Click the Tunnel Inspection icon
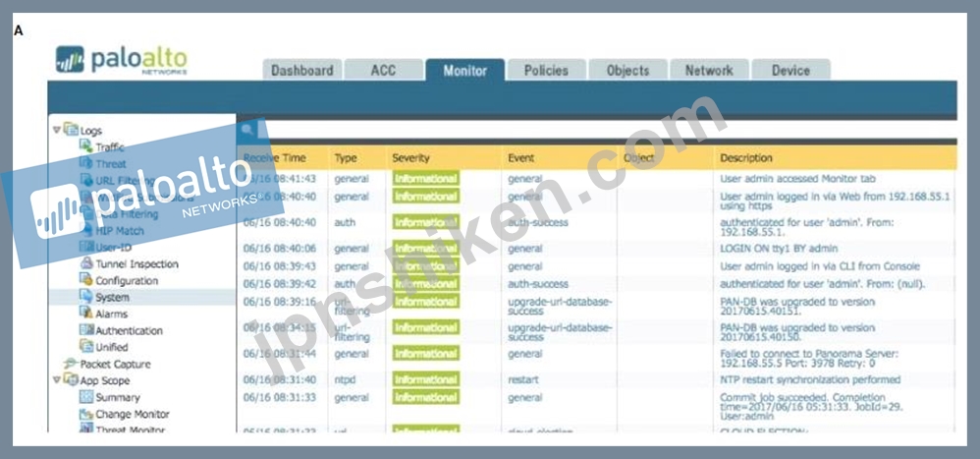The height and width of the screenshot is (459, 980). point(86,263)
